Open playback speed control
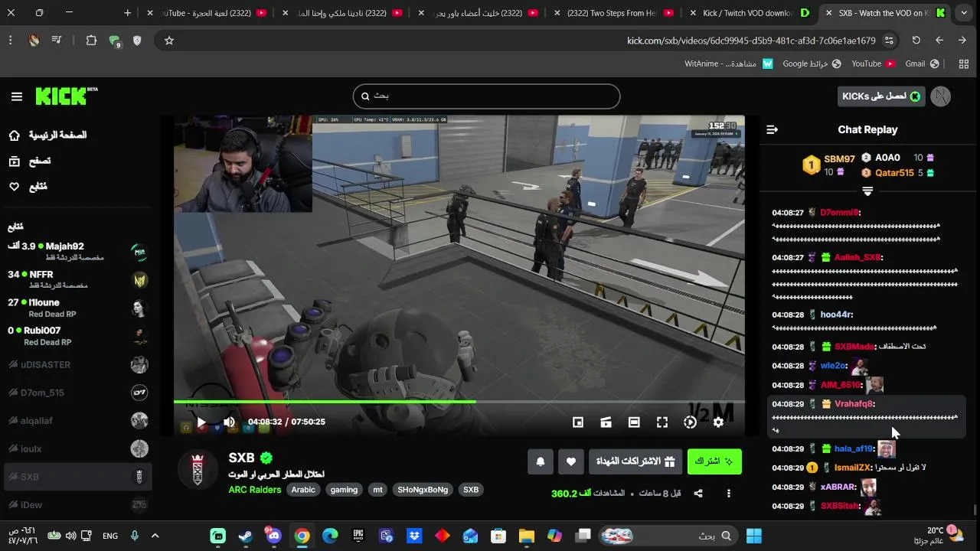This screenshot has width=980, height=551. click(x=690, y=422)
